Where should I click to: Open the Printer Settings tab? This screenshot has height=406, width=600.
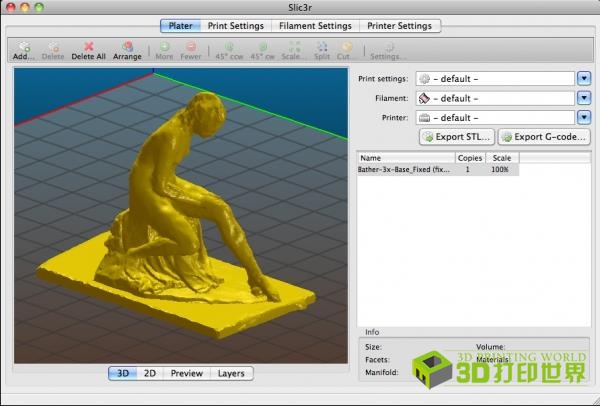tap(399, 26)
